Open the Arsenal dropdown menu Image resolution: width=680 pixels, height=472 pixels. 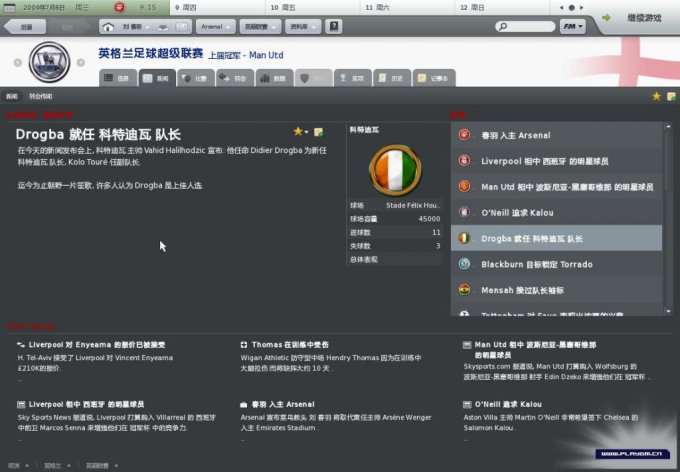point(216,27)
